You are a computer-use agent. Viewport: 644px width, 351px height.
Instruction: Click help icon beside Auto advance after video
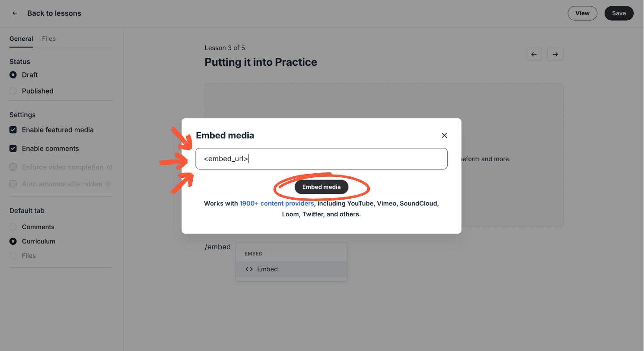[108, 184]
